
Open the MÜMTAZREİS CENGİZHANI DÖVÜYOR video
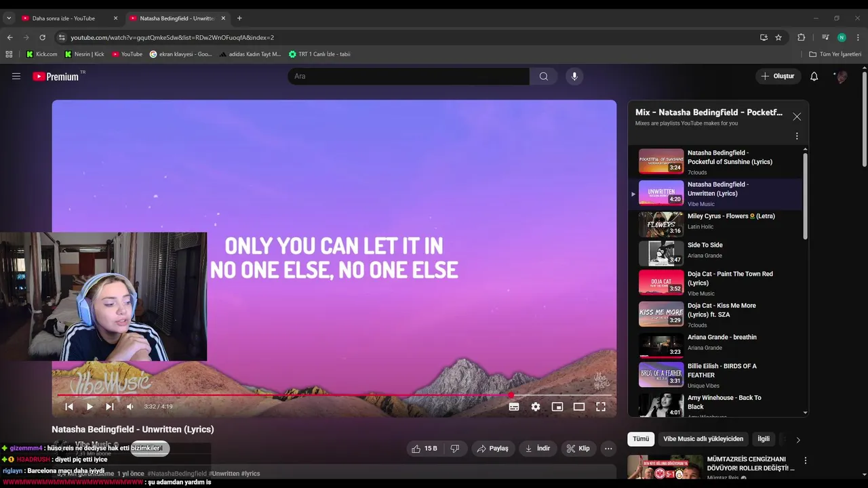tap(750, 464)
